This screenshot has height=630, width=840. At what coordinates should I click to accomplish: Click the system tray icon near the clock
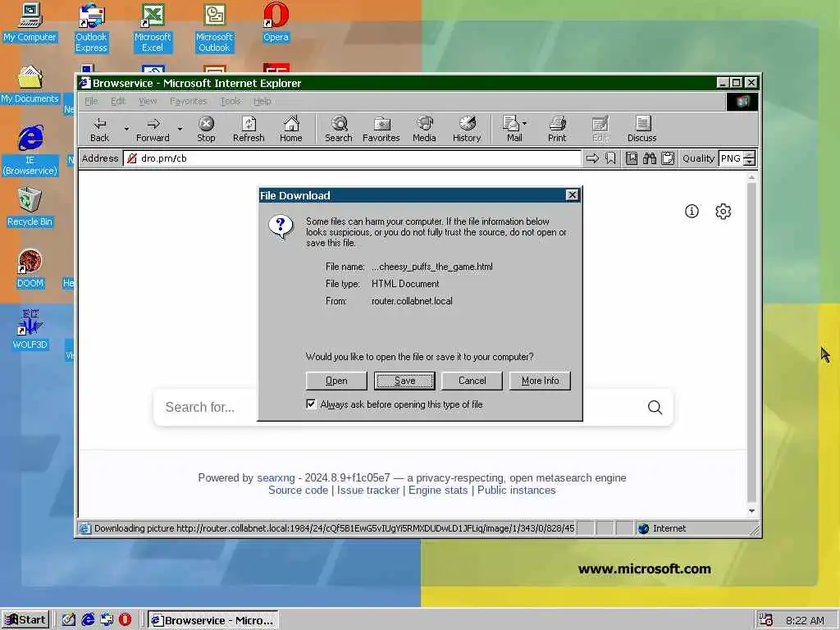coord(766,620)
